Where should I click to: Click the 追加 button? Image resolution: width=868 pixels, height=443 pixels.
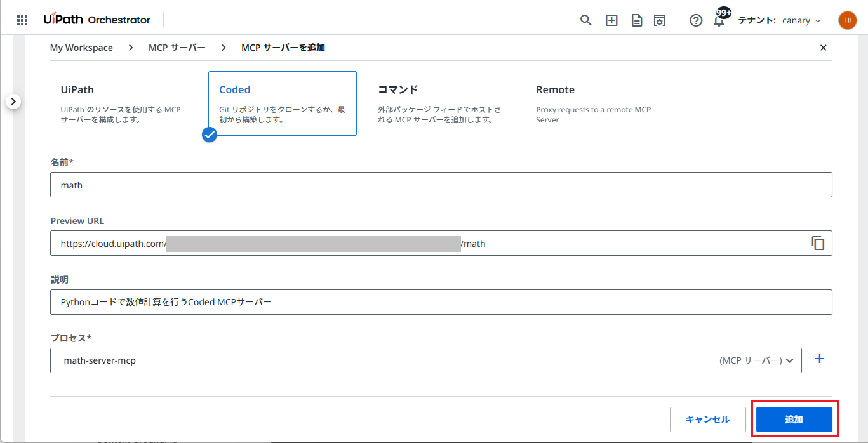[x=794, y=420]
